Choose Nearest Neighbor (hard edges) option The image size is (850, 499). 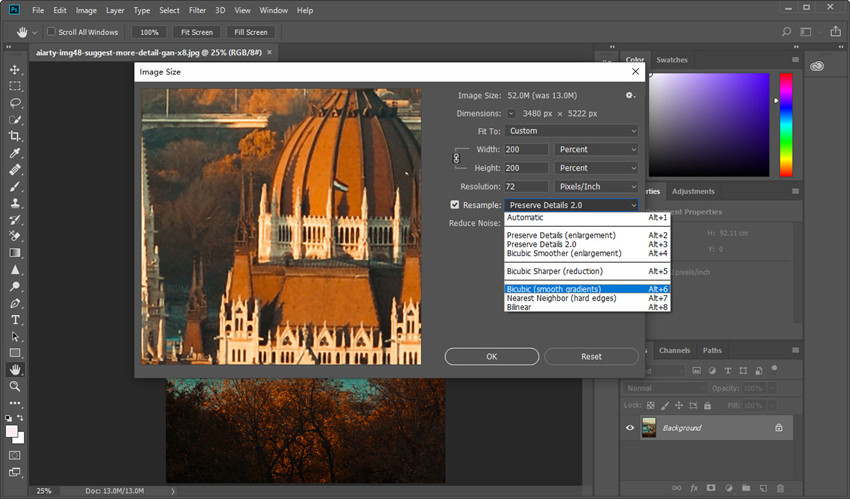(x=587, y=298)
